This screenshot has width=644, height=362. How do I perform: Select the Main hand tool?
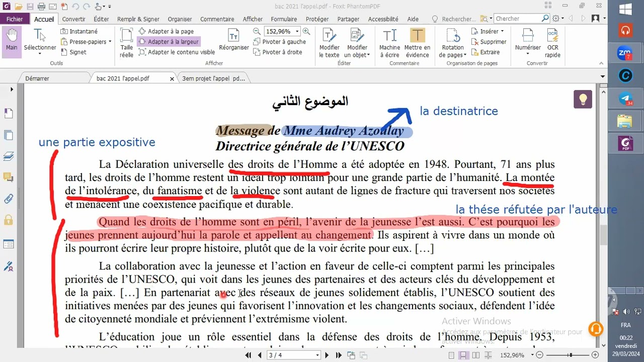(x=12, y=42)
